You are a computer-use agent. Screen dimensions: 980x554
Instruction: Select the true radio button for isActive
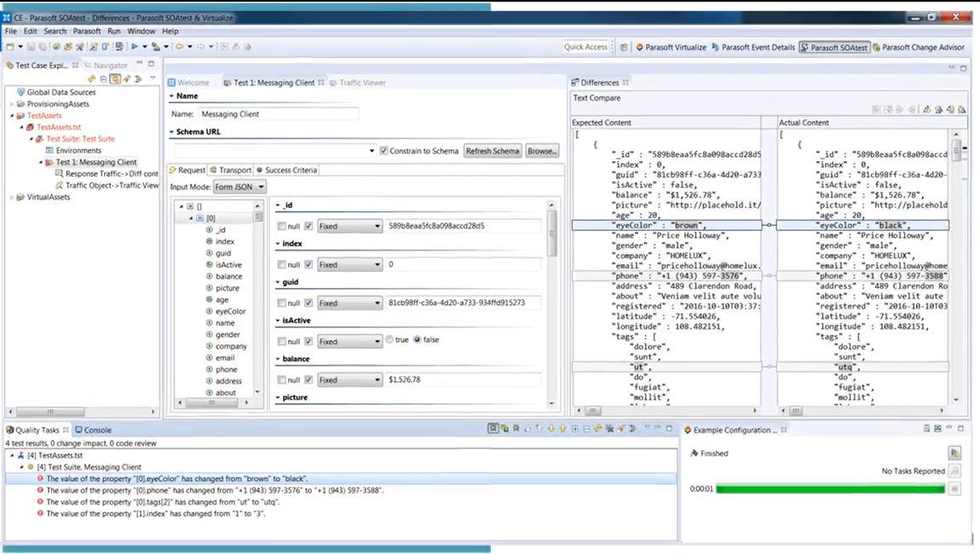click(x=389, y=339)
